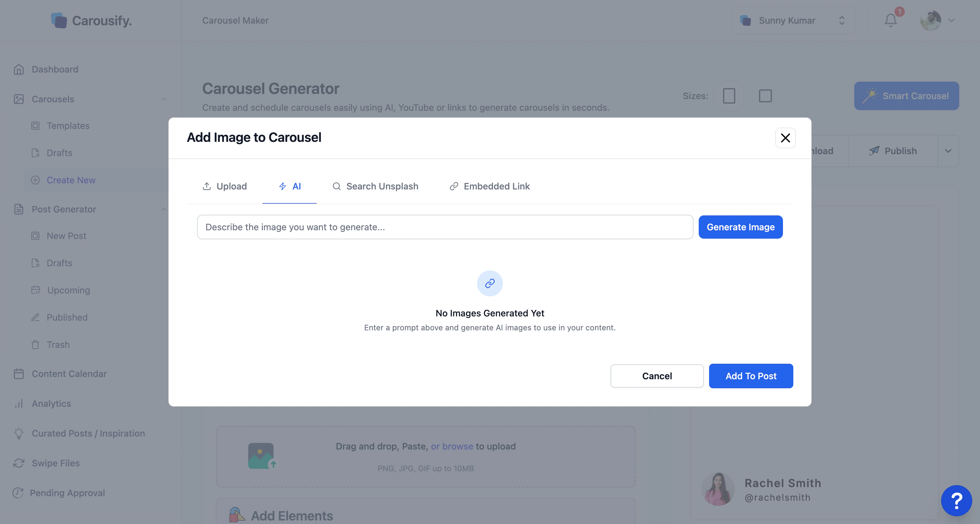Image resolution: width=980 pixels, height=524 pixels.
Task: Select portrait carousel size
Action: 729,96
